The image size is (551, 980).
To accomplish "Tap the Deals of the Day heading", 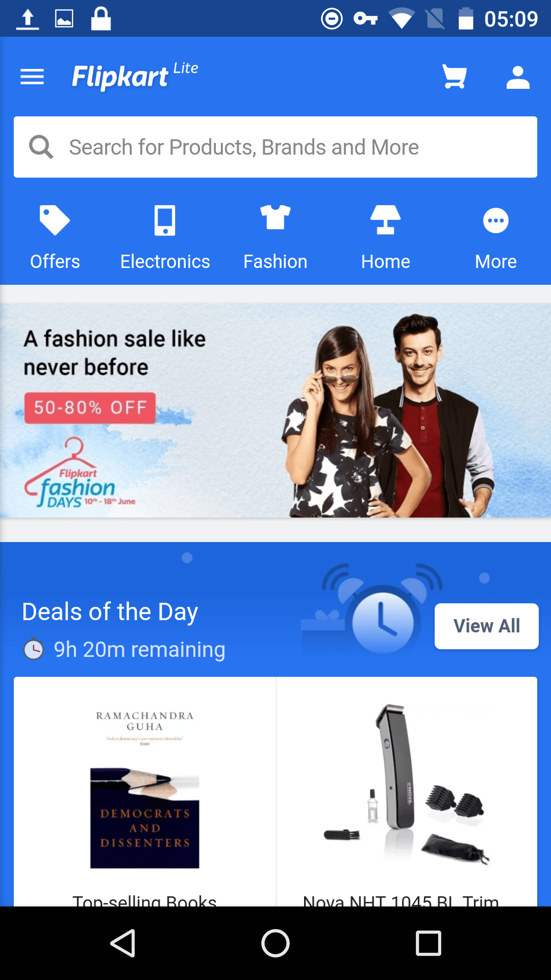I will pos(110,612).
